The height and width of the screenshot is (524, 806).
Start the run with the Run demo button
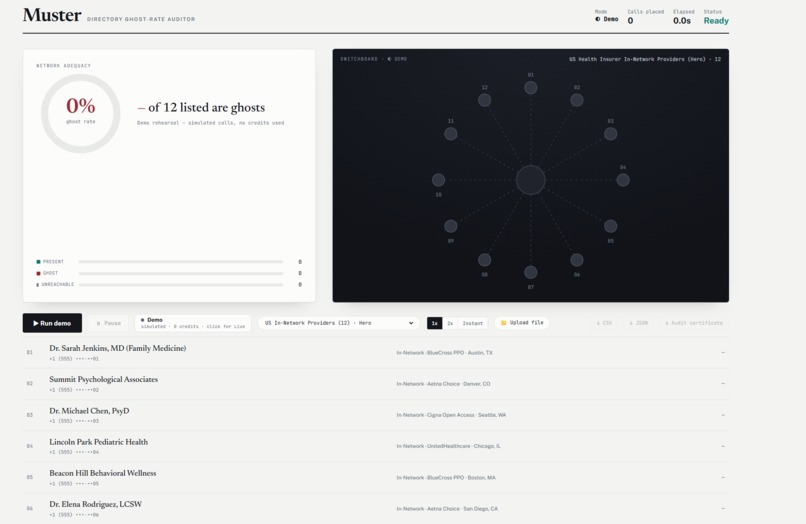pyautogui.click(x=52, y=323)
